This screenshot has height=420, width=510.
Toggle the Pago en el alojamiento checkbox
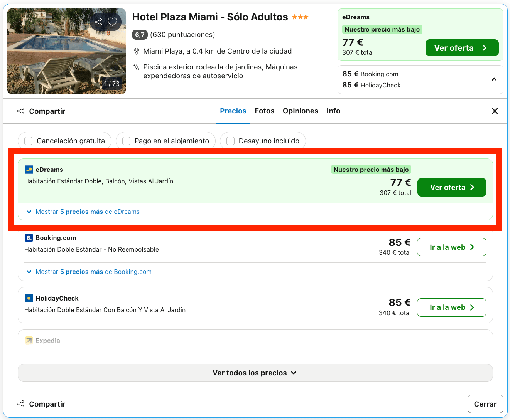tap(126, 141)
